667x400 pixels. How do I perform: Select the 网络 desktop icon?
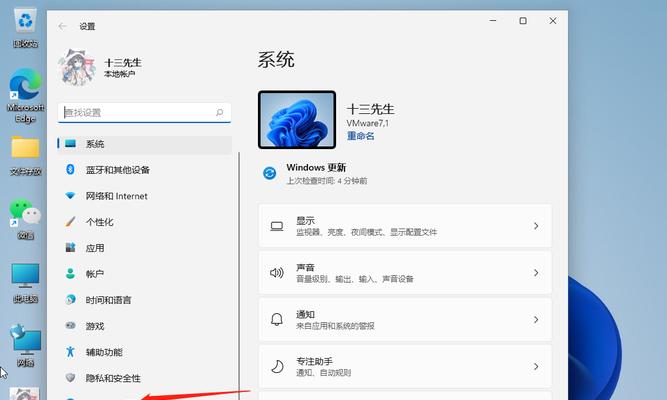pos(26,346)
